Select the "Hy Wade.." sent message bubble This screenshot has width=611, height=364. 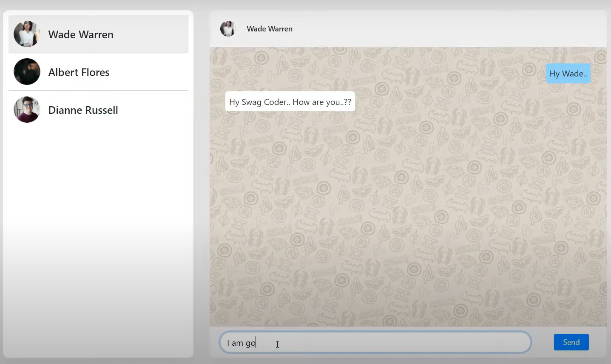[568, 73]
